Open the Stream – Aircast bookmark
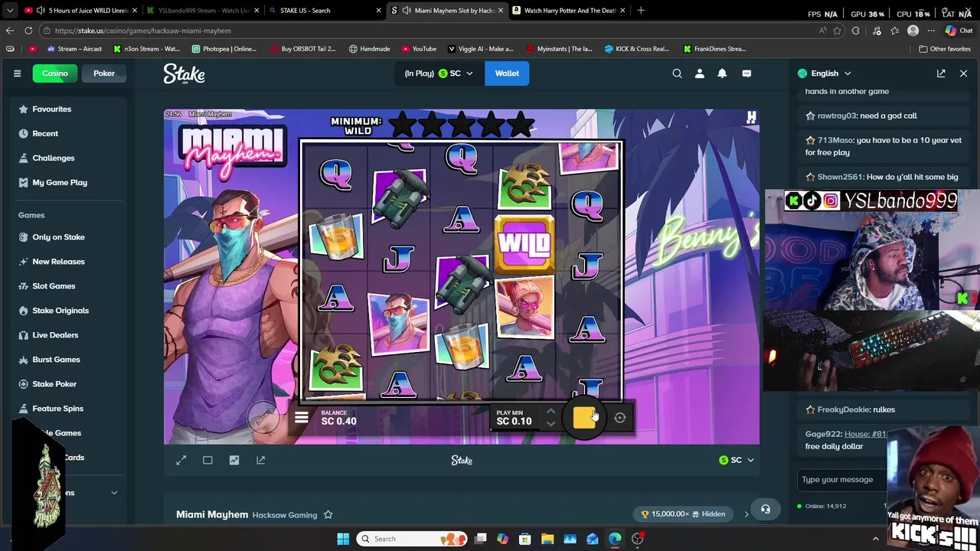 point(73,49)
